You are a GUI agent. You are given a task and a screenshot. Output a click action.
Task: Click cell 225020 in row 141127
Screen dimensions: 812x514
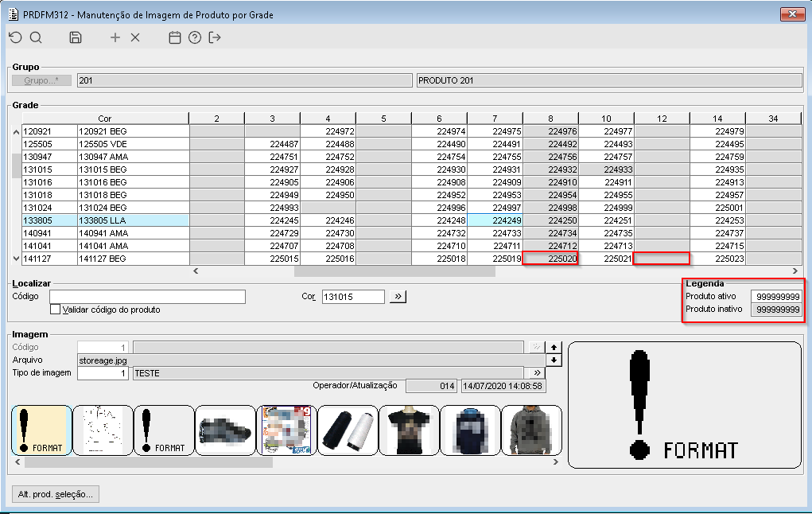click(550, 259)
